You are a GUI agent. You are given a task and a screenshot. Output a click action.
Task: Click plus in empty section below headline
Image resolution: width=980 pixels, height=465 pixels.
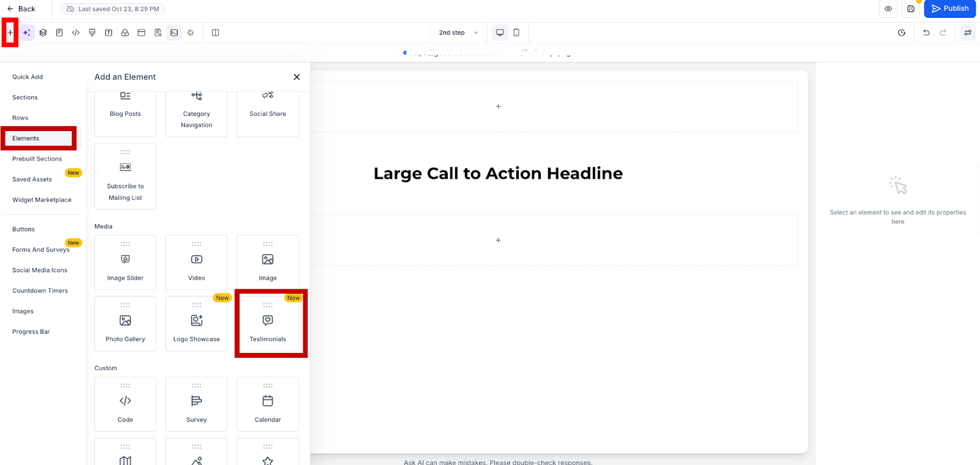(498, 240)
